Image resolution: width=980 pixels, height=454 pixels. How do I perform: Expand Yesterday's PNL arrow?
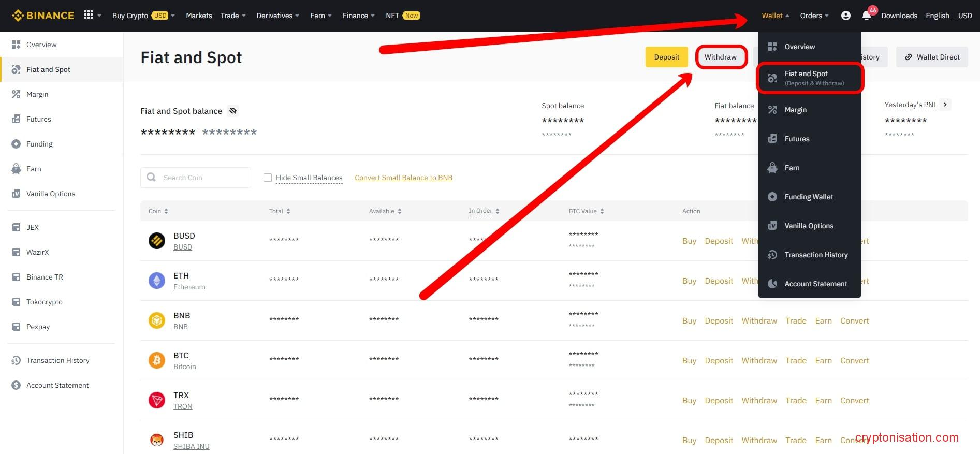[945, 105]
